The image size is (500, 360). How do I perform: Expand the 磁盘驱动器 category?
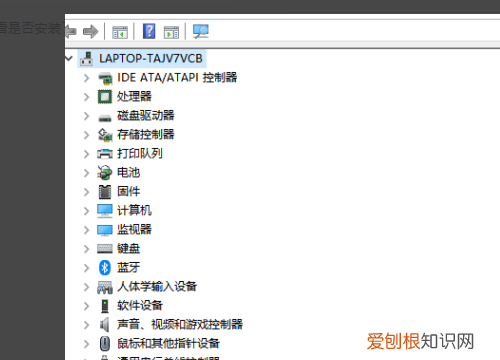click(x=87, y=116)
